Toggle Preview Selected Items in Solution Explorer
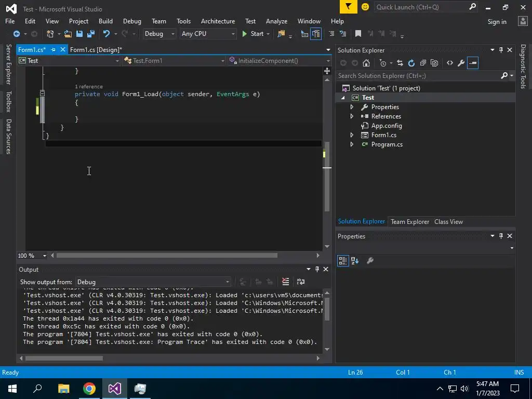 [473, 63]
